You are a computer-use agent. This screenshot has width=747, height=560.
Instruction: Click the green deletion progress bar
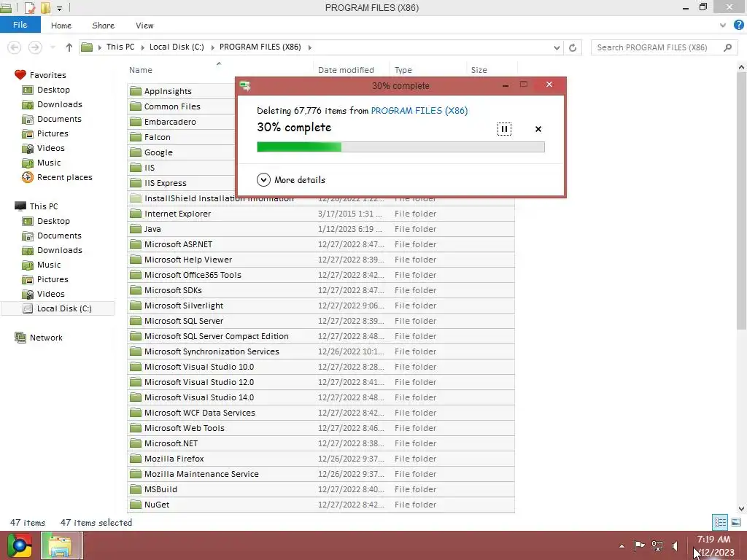click(x=400, y=147)
